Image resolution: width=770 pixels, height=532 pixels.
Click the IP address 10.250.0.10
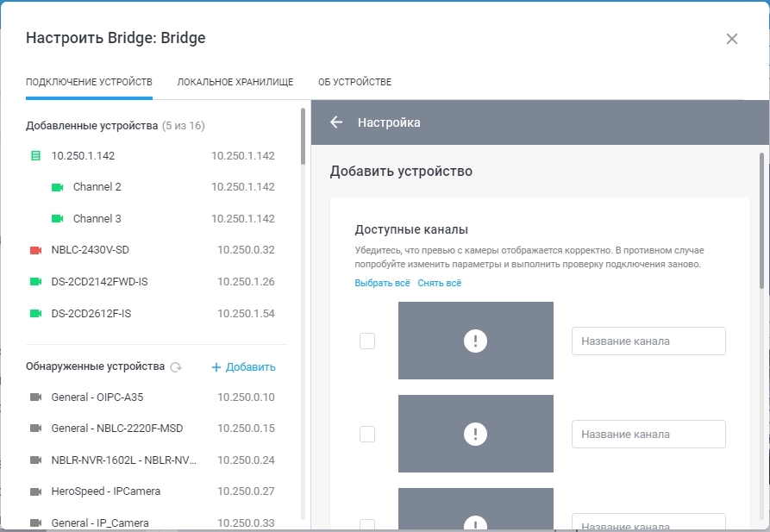click(246, 397)
